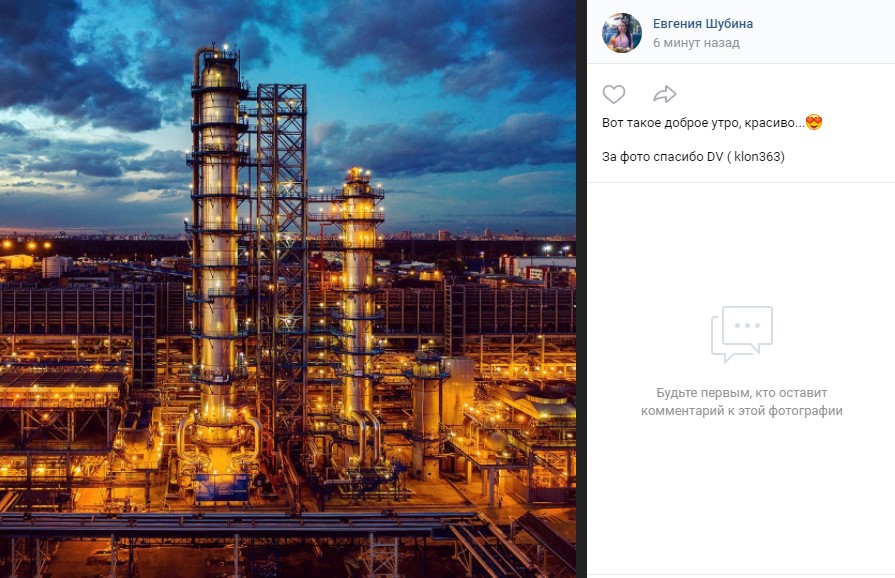Click the empty comments speech bubble icon

tap(741, 334)
